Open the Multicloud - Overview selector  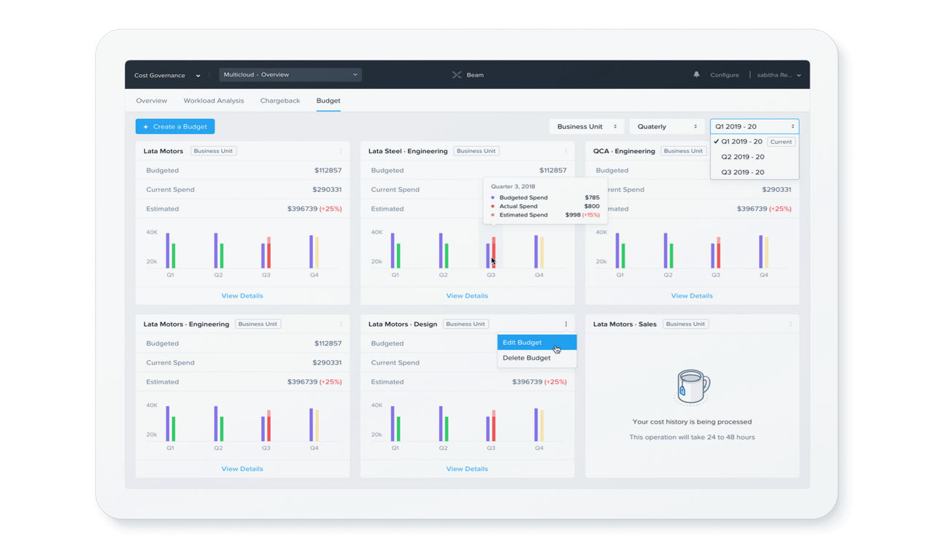coord(290,74)
